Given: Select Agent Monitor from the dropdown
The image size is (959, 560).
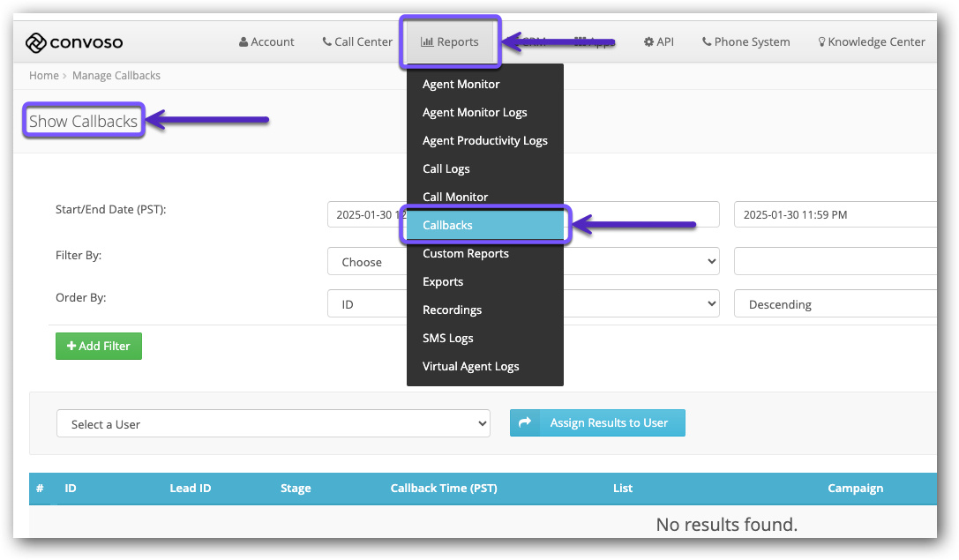Looking at the screenshot, I should tap(461, 85).
